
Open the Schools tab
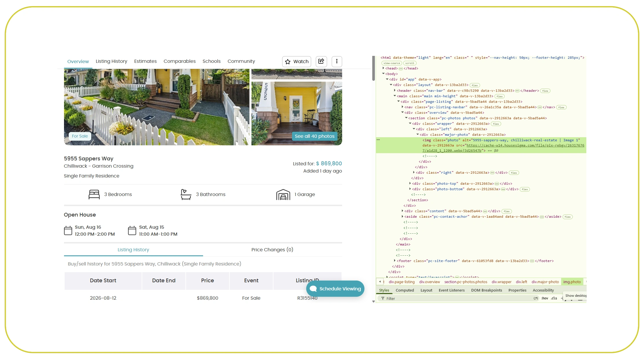tap(211, 61)
